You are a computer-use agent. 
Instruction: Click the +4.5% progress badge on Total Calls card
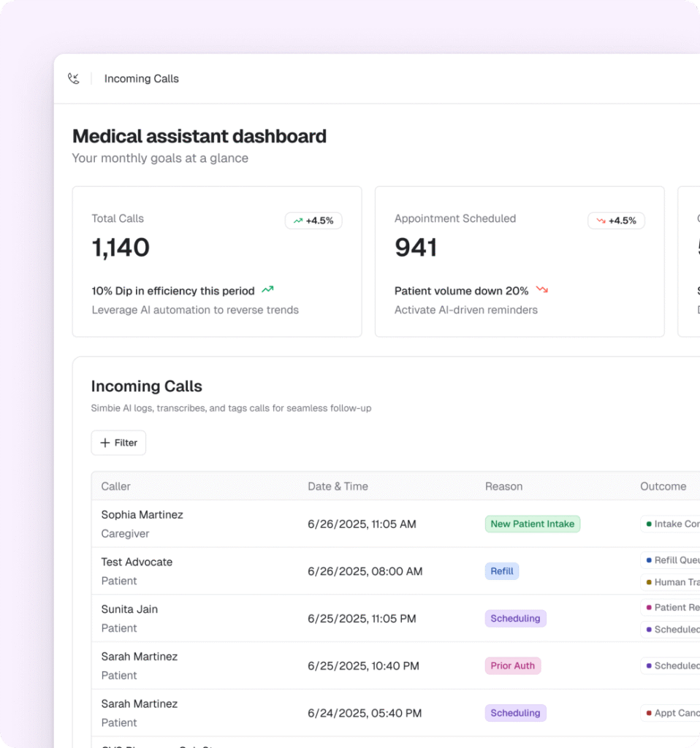pyautogui.click(x=313, y=220)
